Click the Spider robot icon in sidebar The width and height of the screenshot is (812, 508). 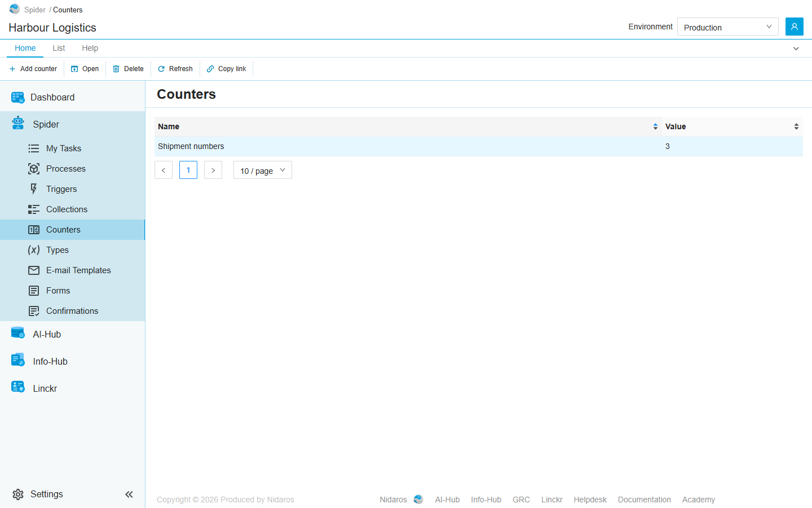18,123
